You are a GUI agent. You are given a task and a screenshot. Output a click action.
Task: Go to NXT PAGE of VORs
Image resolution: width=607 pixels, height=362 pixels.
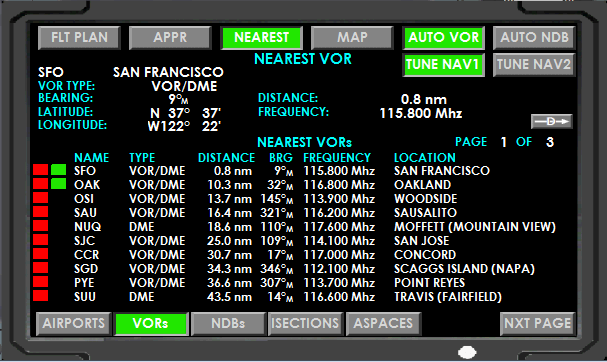click(x=538, y=324)
